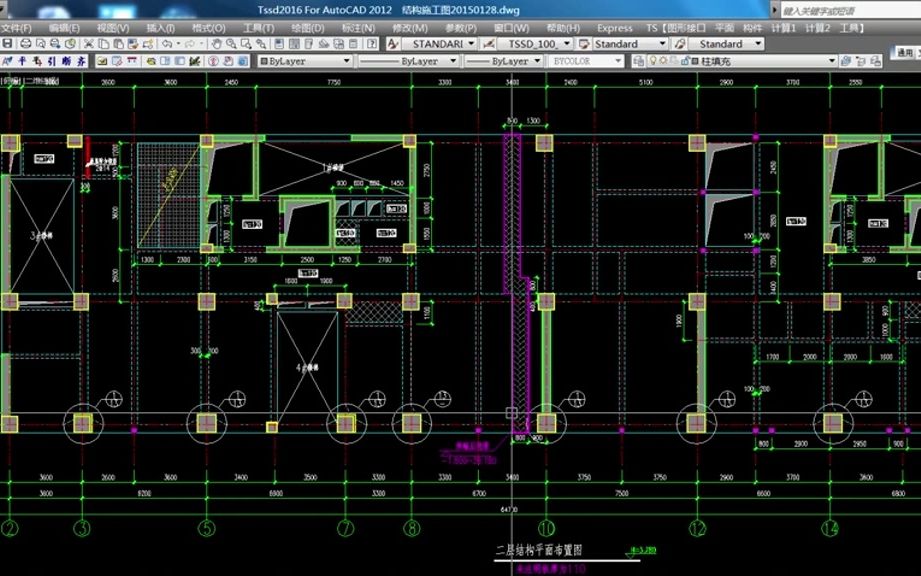Click the Copy to Clipboard toolbar icon

pyautogui.click(x=104, y=45)
